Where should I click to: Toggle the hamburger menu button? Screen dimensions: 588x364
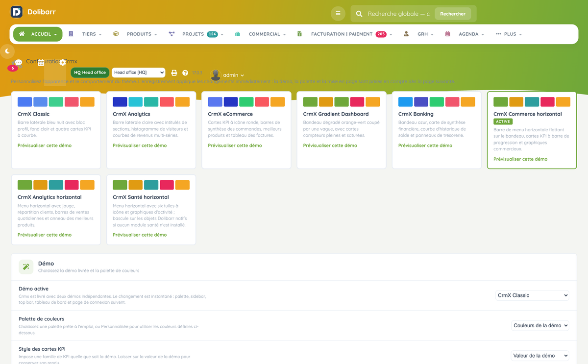338,14
